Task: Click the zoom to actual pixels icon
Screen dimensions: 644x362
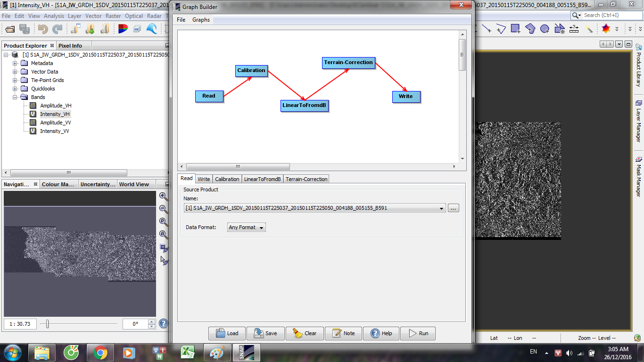Action: pos(164,222)
